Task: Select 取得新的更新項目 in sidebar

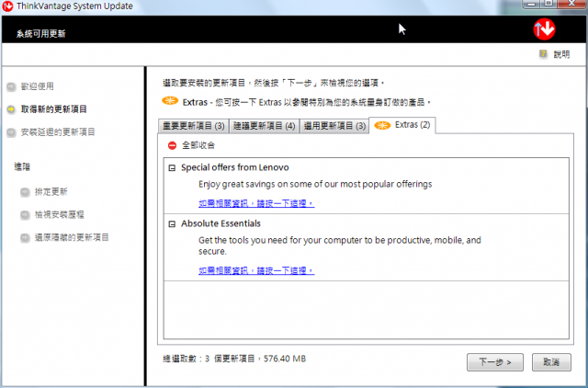Action: [x=54, y=109]
